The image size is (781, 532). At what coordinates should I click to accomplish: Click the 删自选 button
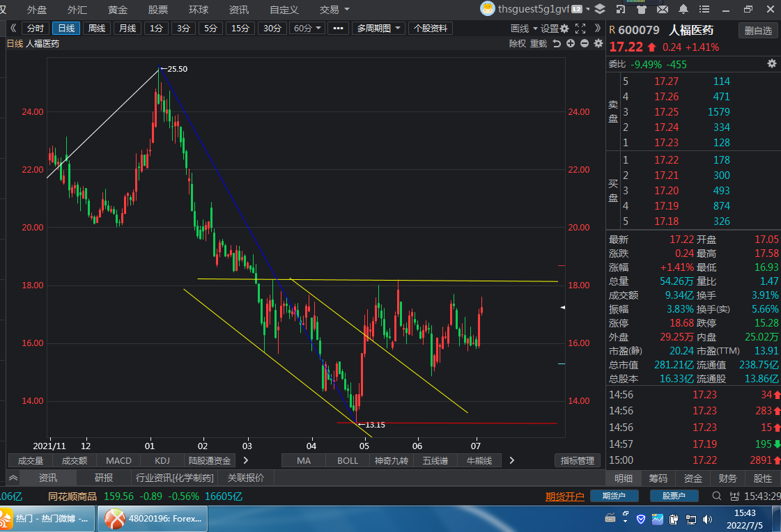point(758,31)
